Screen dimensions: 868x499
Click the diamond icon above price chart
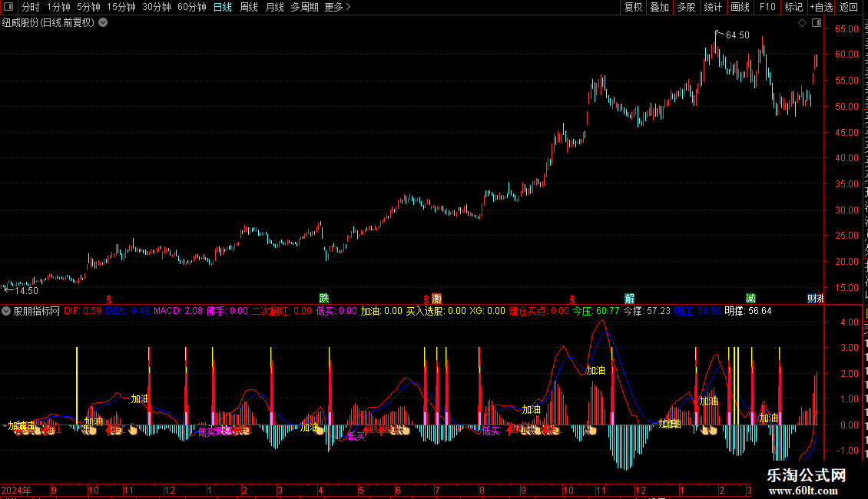pyautogui.click(x=802, y=23)
